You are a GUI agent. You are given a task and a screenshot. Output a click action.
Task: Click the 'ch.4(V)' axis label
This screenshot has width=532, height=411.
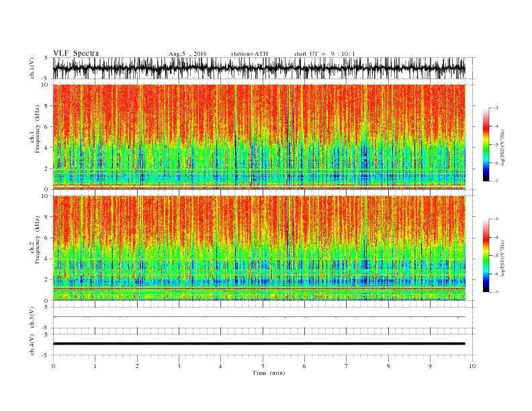pyautogui.click(x=32, y=345)
